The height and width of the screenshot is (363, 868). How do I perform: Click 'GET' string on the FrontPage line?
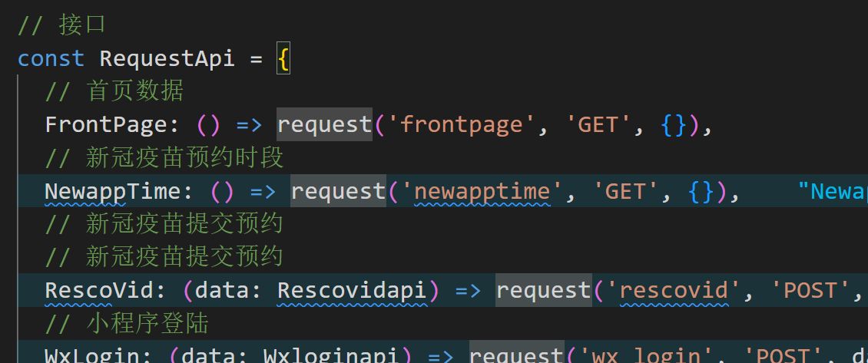click(598, 125)
